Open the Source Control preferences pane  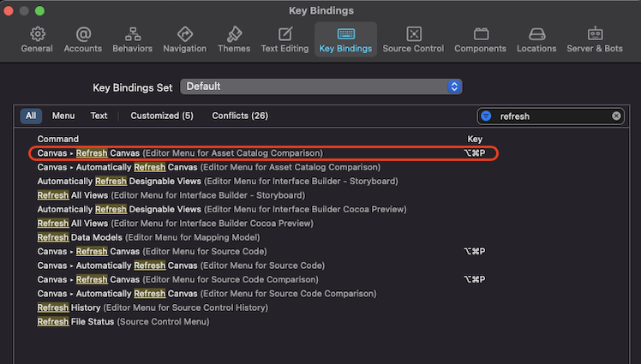[x=413, y=39]
